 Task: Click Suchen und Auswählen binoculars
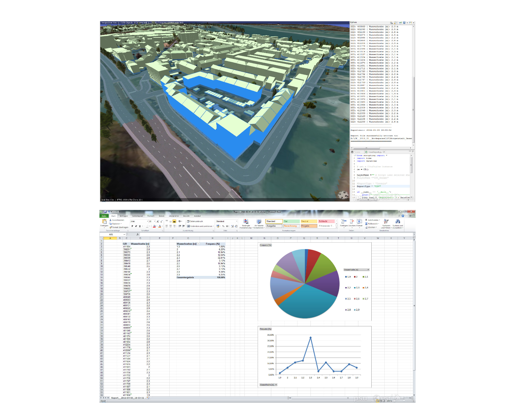click(398, 222)
